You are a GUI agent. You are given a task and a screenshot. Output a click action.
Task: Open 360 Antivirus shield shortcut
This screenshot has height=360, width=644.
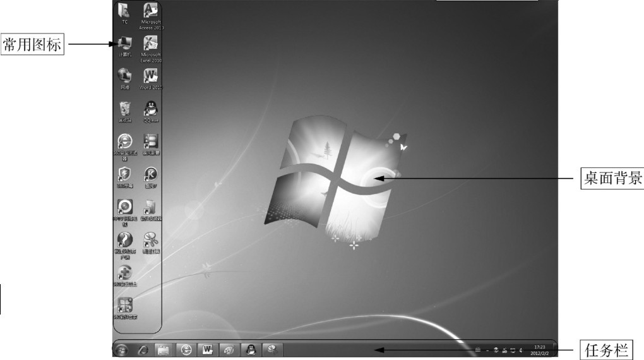click(125, 177)
